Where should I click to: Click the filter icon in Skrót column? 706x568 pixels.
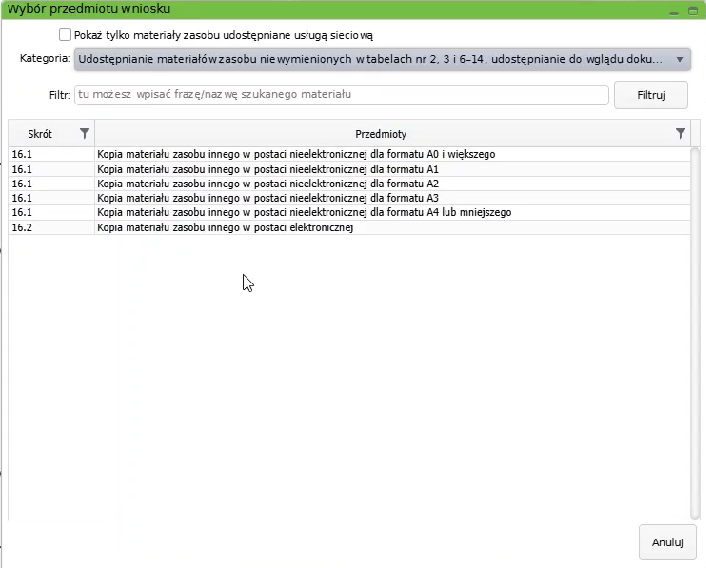pyautogui.click(x=84, y=133)
